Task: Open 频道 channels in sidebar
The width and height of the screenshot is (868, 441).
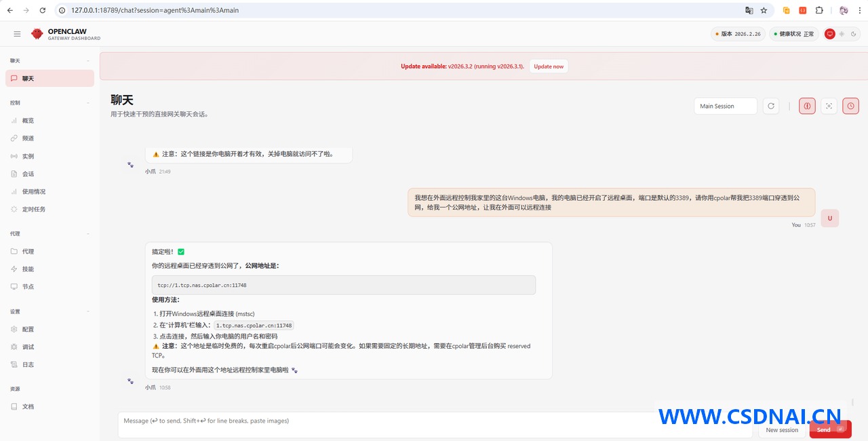Action: tap(50, 138)
